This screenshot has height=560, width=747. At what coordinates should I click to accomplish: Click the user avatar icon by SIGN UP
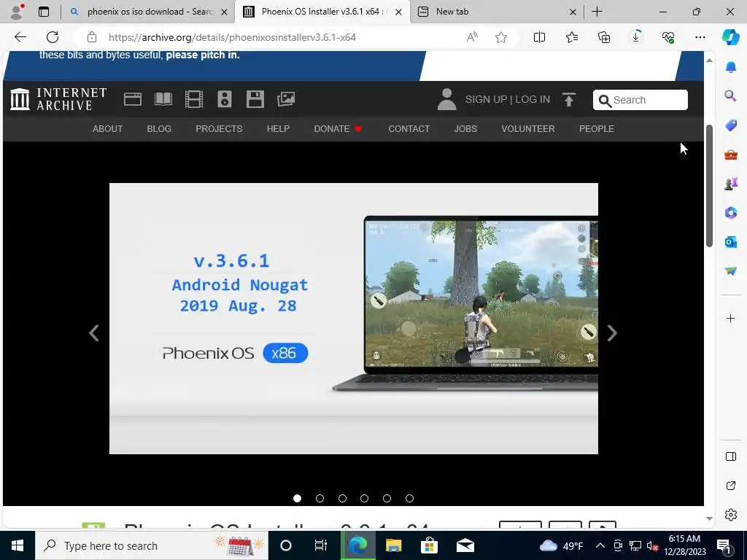[447, 99]
